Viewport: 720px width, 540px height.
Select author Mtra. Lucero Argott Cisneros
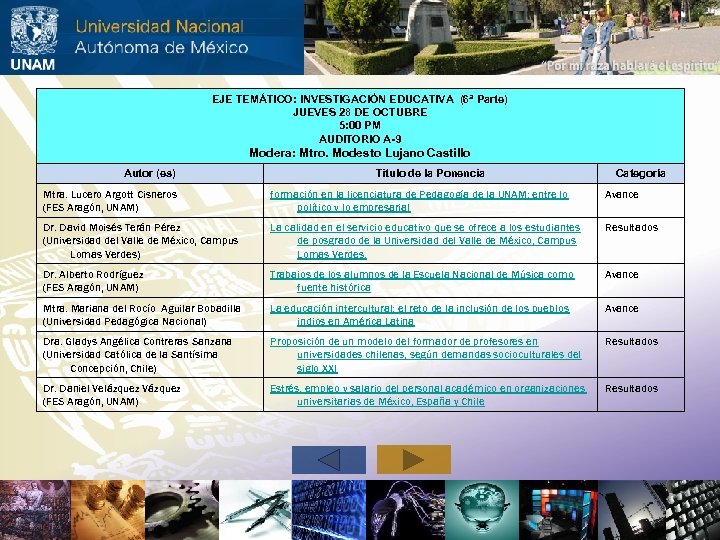tap(110, 194)
